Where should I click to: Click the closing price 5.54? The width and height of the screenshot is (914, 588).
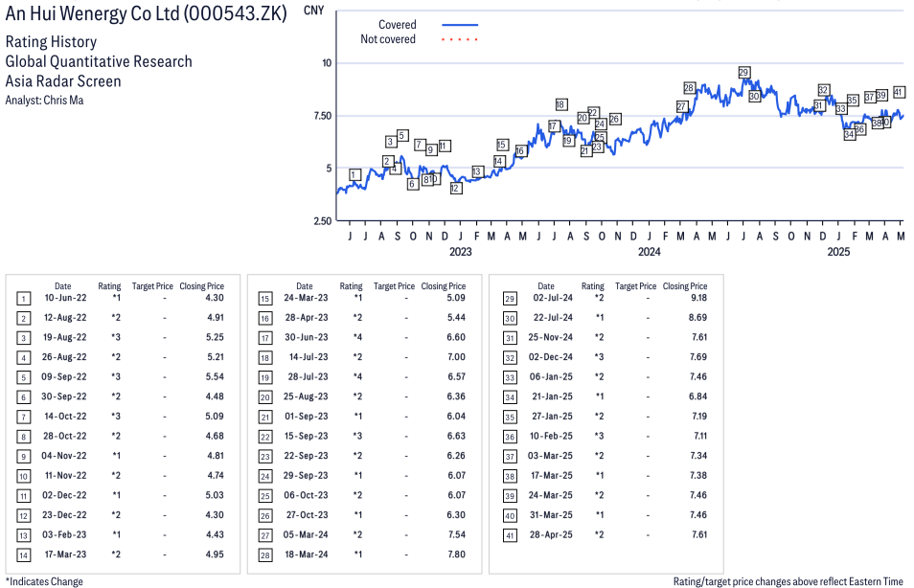point(215,377)
